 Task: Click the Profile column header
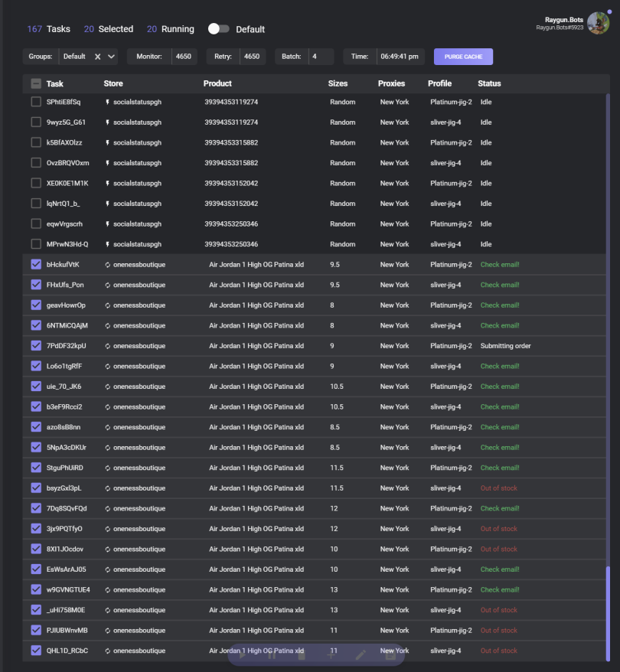tap(439, 83)
